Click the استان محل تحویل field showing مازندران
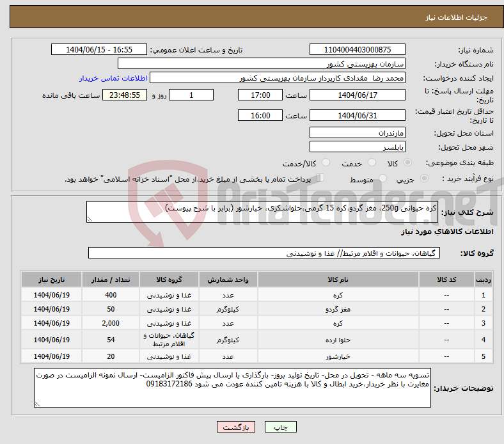The width and height of the screenshot is (504, 444). point(358,132)
